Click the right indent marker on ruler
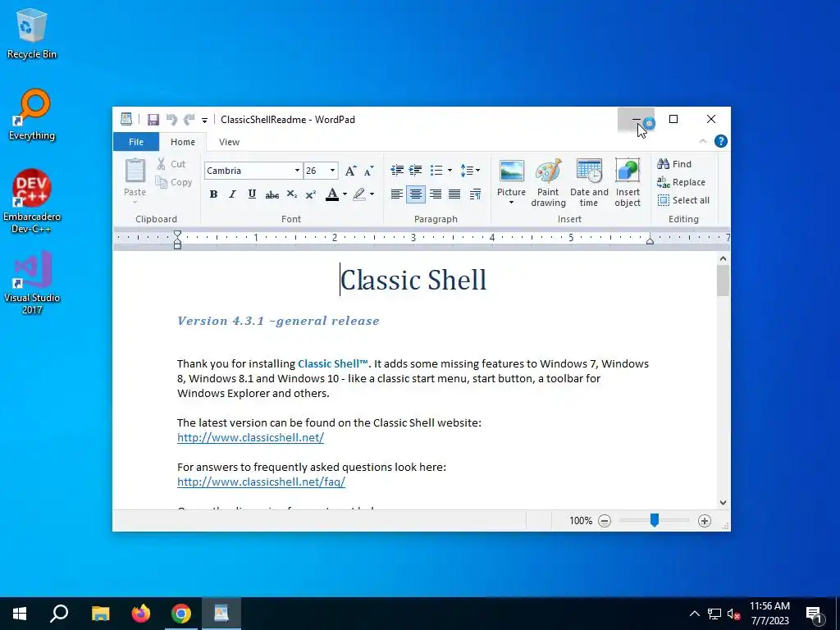 [x=650, y=241]
